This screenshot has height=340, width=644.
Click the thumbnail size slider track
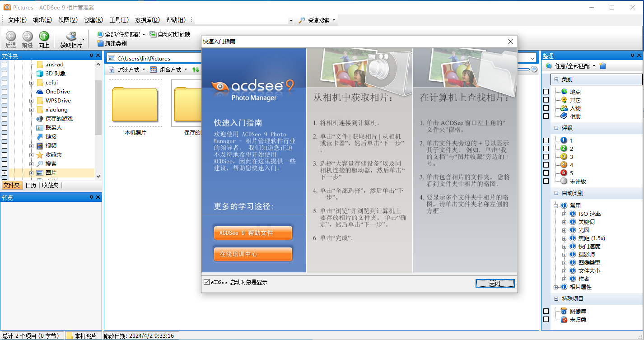click(524, 69)
